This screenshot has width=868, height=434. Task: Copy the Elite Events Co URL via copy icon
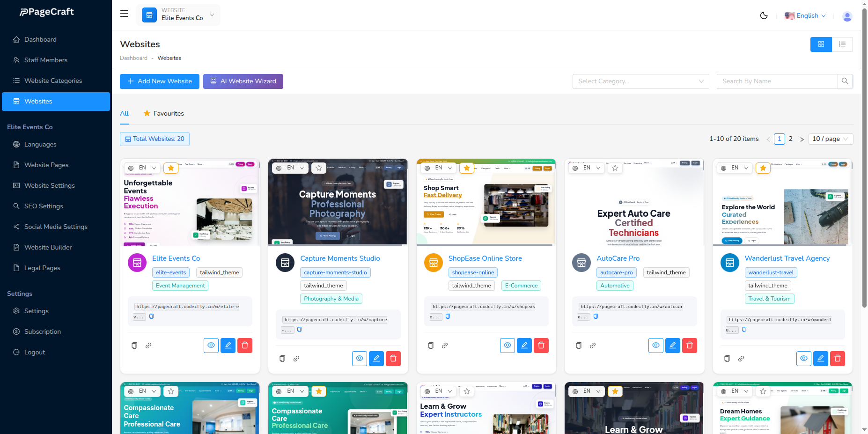[151, 316]
